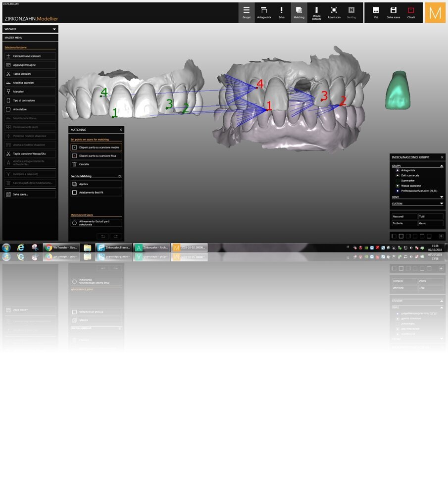
Task: Open Google Chrome WeTransfer taskbar item
Action: click(x=61, y=248)
